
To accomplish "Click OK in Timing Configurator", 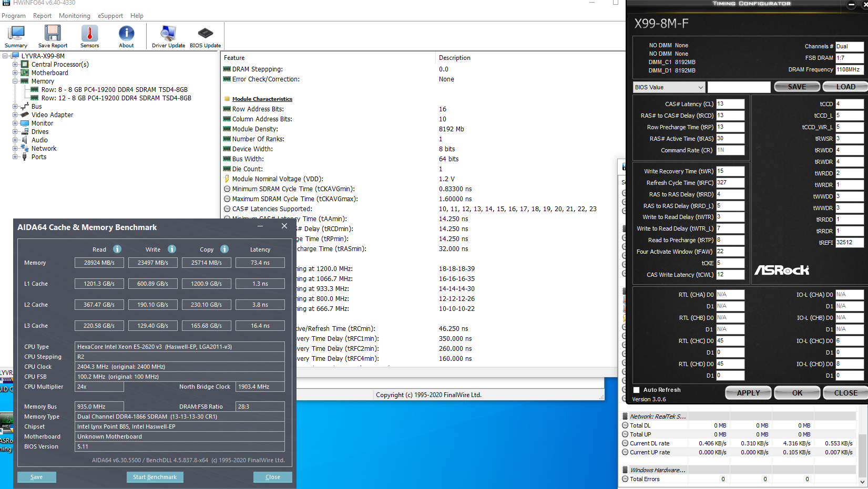I will [797, 393].
